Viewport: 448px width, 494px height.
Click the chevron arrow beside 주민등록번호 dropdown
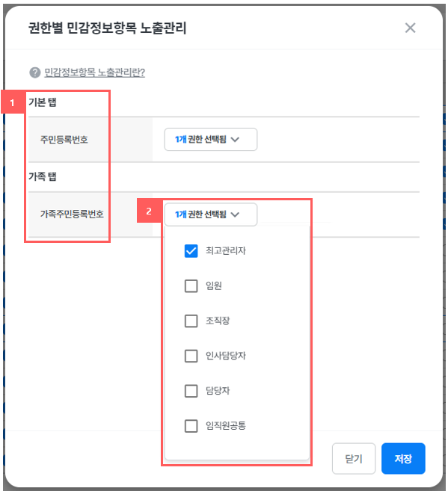coord(235,139)
